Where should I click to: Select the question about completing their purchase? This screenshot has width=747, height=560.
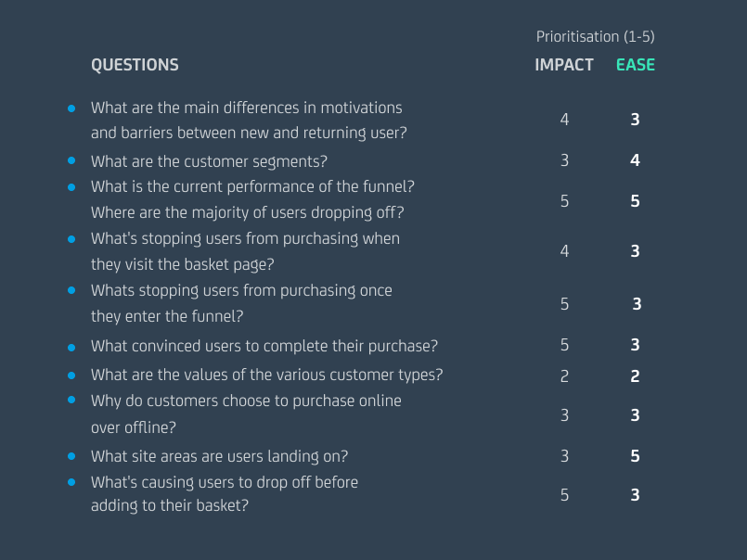pyautogui.click(x=264, y=346)
